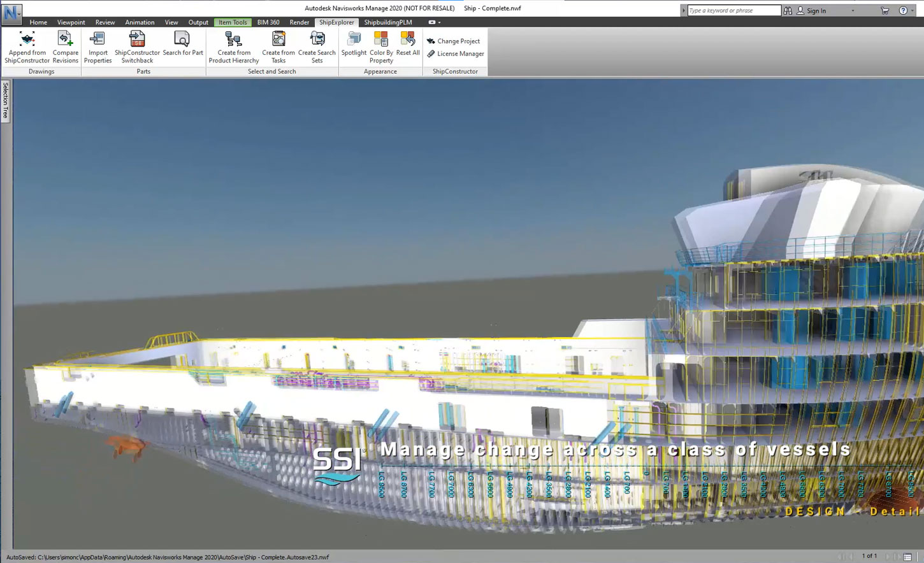
Task: Expand the Selection Tree side panel
Action: pos(6,101)
